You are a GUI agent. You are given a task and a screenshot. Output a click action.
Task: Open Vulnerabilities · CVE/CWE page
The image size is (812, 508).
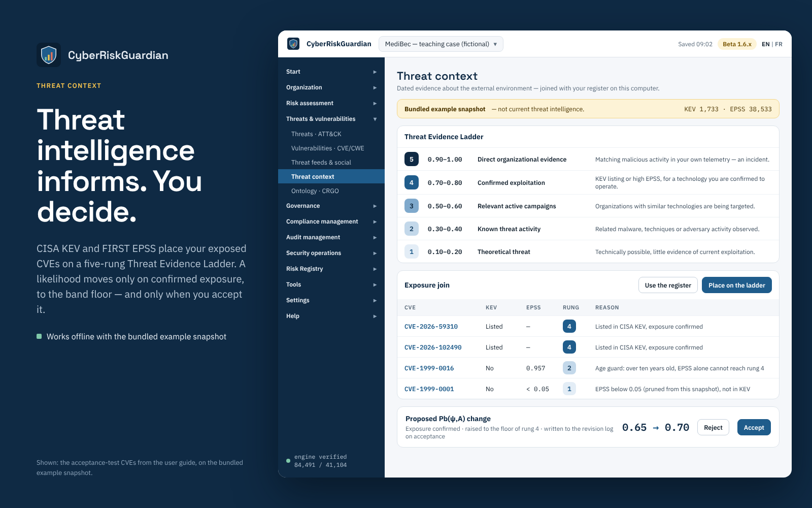pos(331,148)
